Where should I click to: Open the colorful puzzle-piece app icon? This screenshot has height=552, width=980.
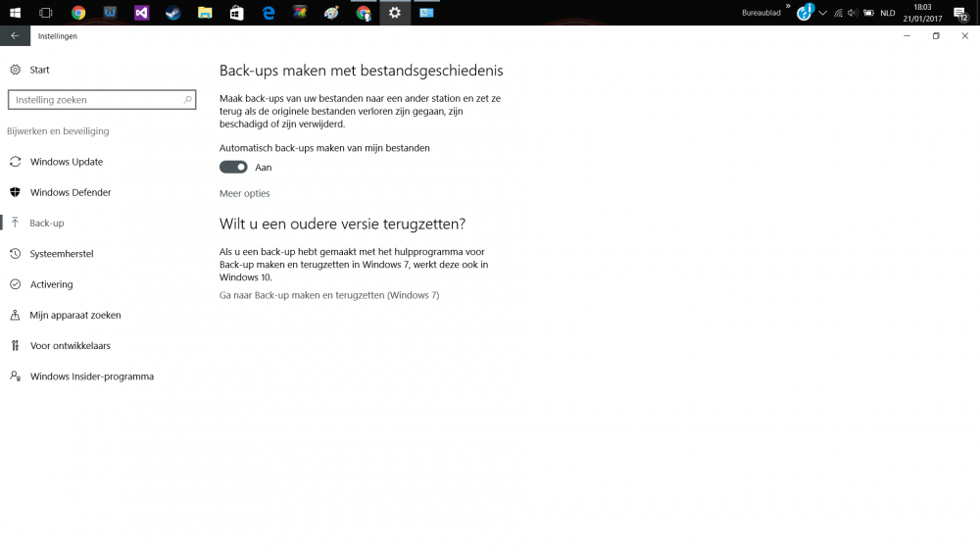tap(300, 13)
